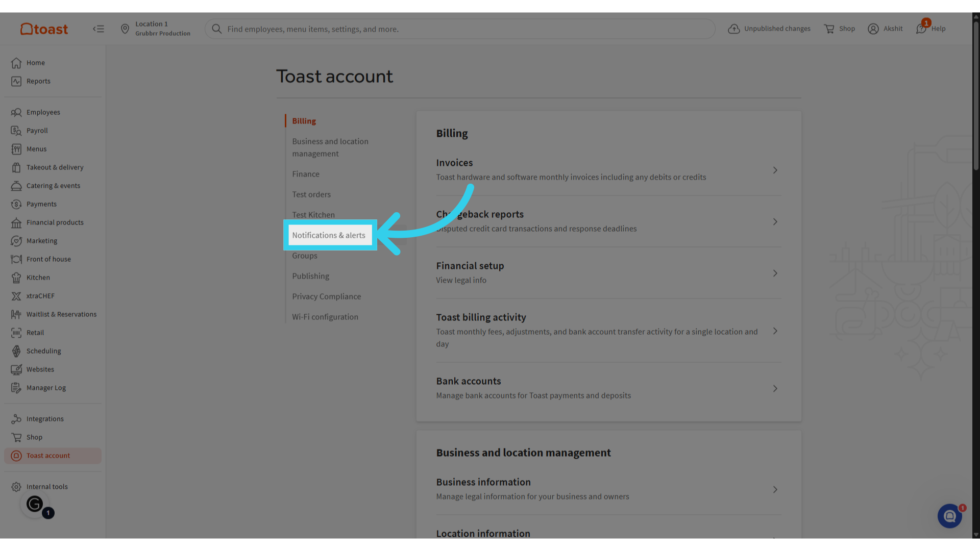Open Akshit user profile icon
This screenshot has height=551, width=980.
click(873, 29)
